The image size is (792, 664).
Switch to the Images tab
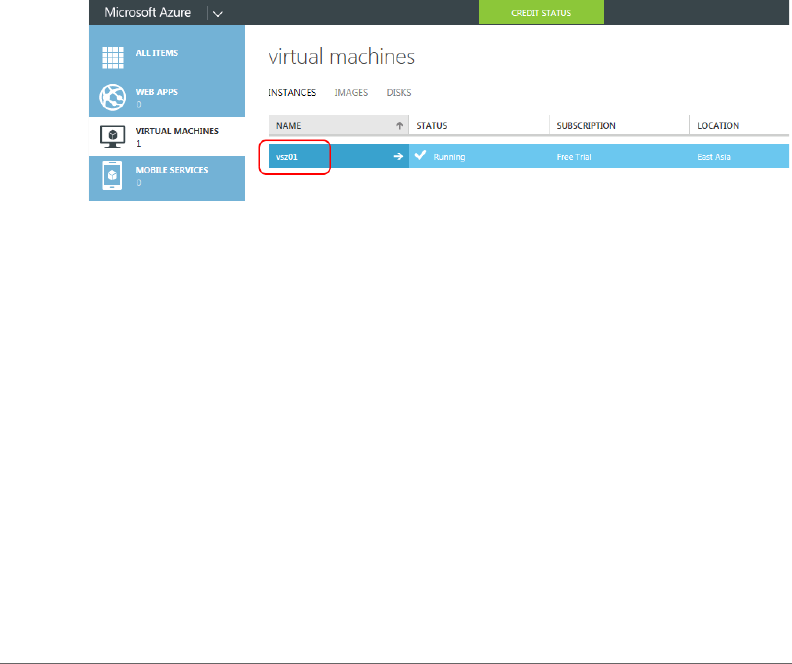(351, 93)
